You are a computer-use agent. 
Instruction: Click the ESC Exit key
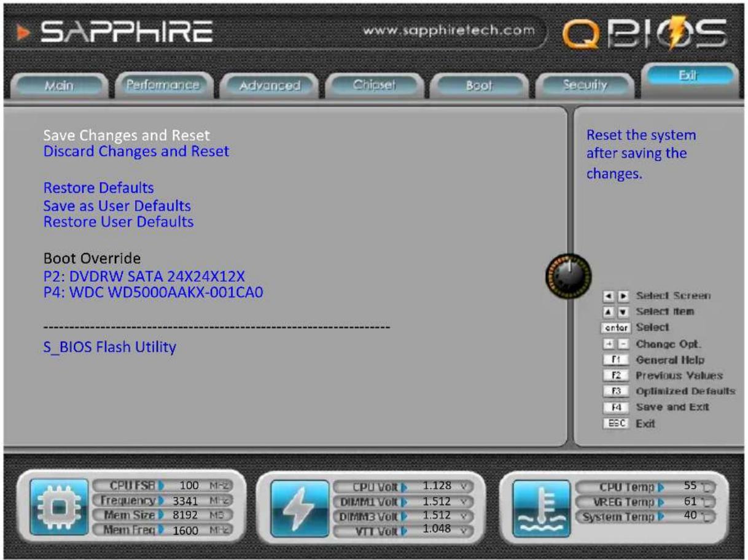(x=616, y=424)
